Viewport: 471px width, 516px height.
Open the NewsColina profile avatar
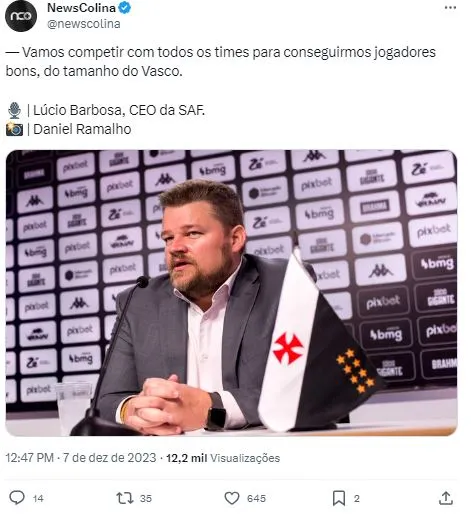point(21,16)
